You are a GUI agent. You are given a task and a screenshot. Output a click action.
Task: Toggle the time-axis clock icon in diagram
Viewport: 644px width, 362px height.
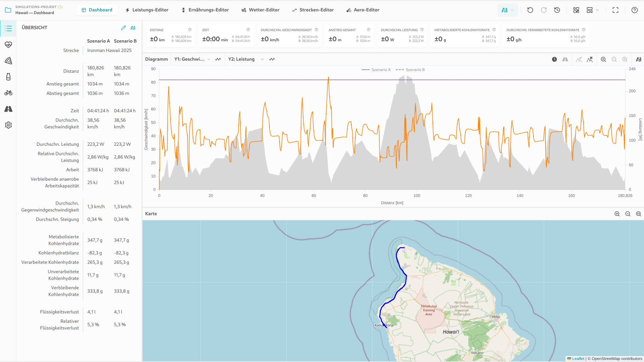(x=554, y=59)
